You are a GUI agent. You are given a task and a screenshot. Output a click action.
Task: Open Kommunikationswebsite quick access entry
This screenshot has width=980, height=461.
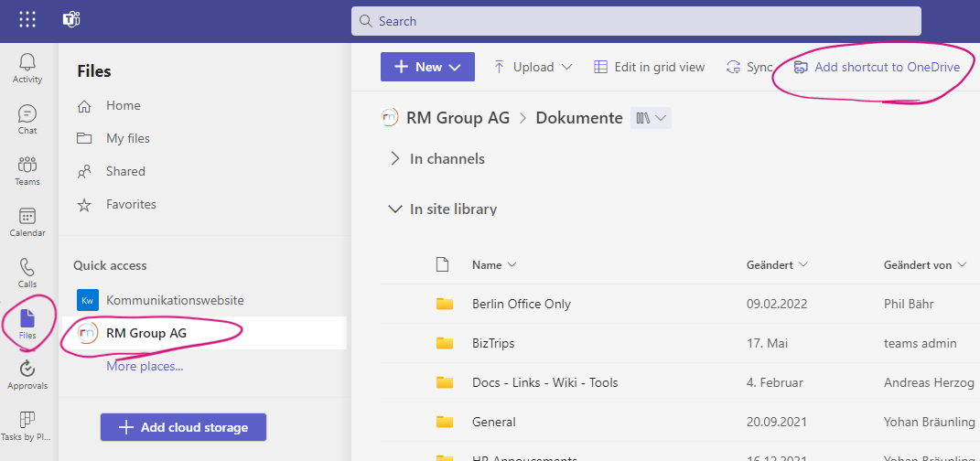pos(175,300)
